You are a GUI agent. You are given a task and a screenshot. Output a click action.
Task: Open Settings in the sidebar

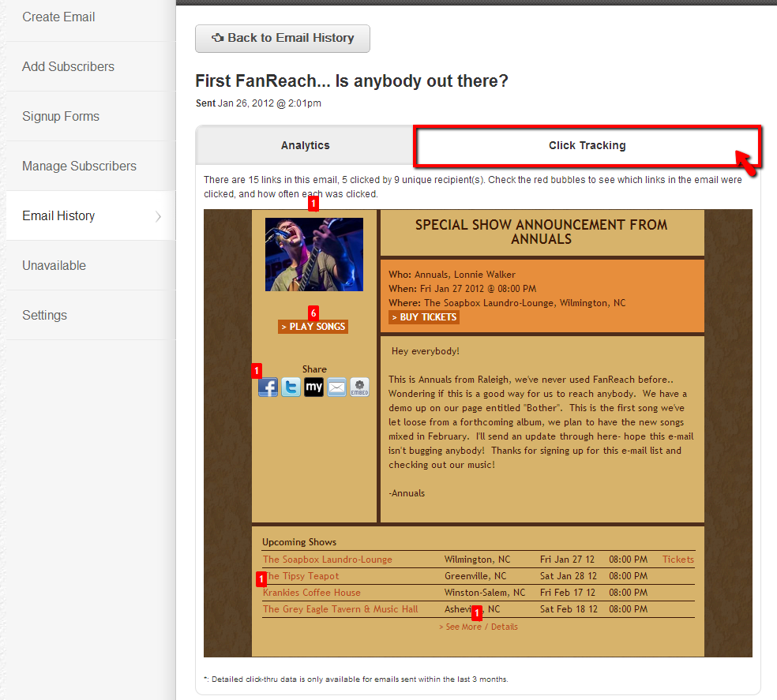(x=44, y=315)
